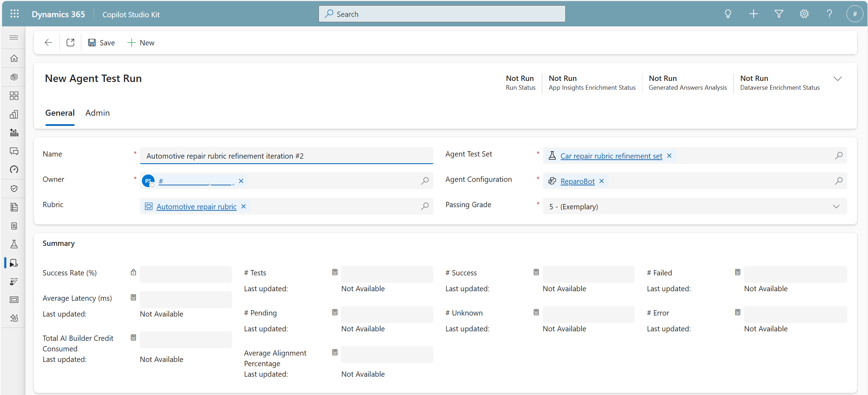
Task: Remove ReparoBot from Agent Configuration
Action: (602, 181)
